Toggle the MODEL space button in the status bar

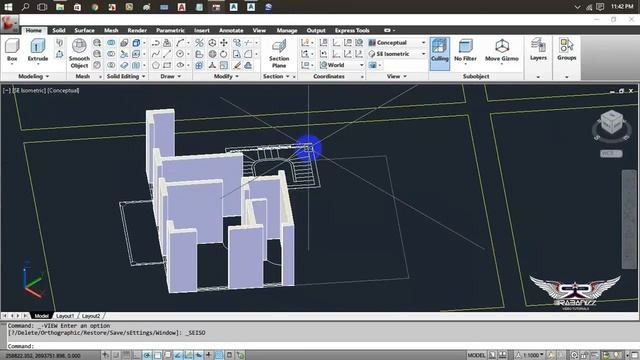(476, 355)
